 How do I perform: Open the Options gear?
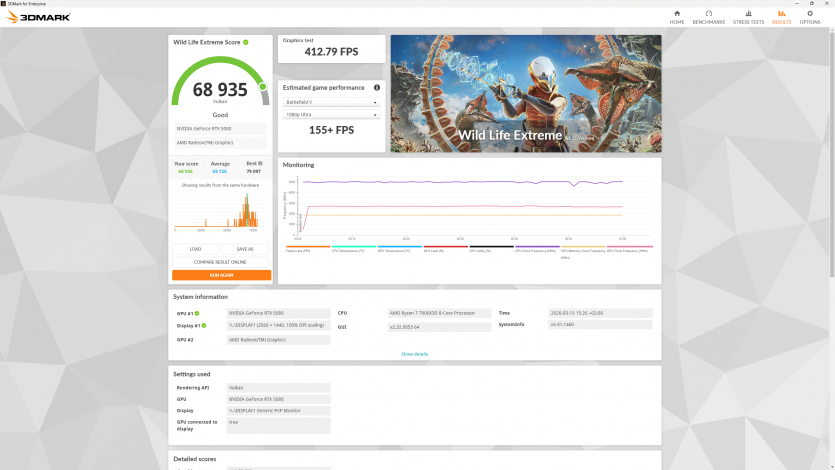pyautogui.click(x=810, y=16)
